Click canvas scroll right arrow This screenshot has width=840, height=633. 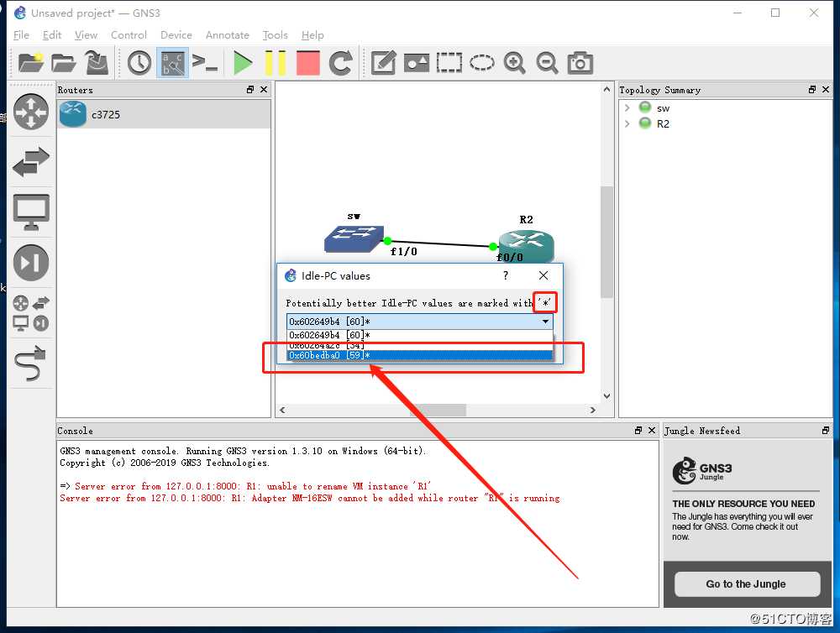coord(592,411)
